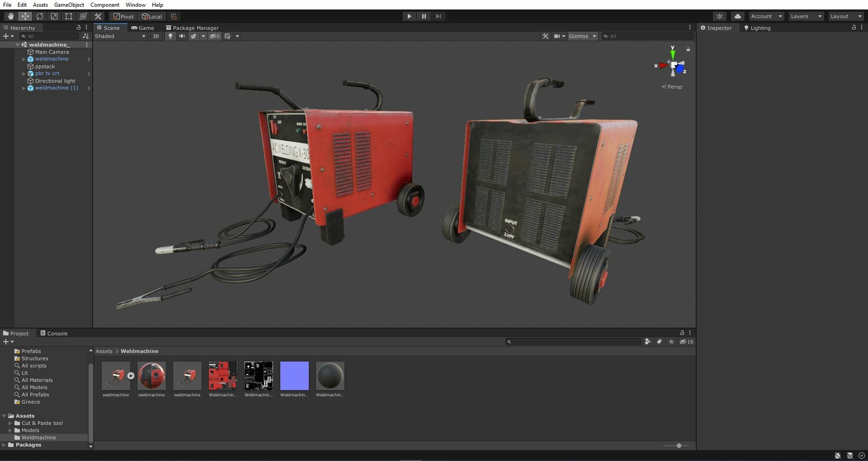Toggle Local/Global handle orientation
The width and height of the screenshot is (868, 461).
coord(151,16)
